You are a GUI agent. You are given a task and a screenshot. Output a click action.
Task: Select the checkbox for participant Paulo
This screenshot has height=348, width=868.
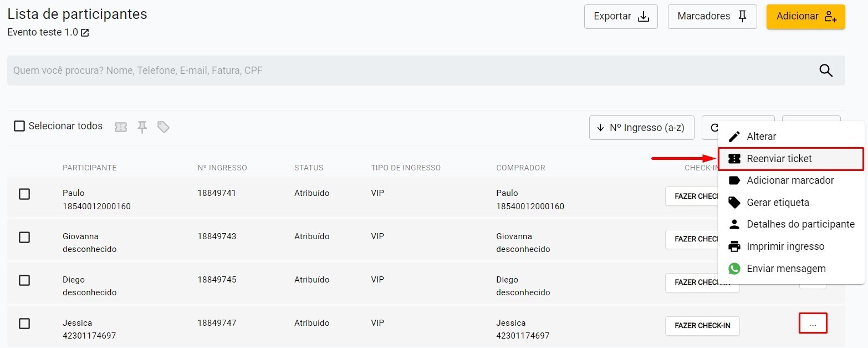[x=24, y=194]
